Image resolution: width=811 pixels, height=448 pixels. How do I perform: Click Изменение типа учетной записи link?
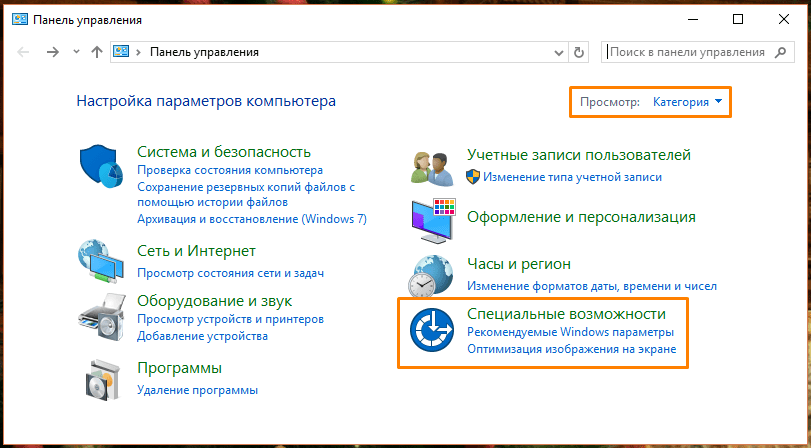point(572,177)
